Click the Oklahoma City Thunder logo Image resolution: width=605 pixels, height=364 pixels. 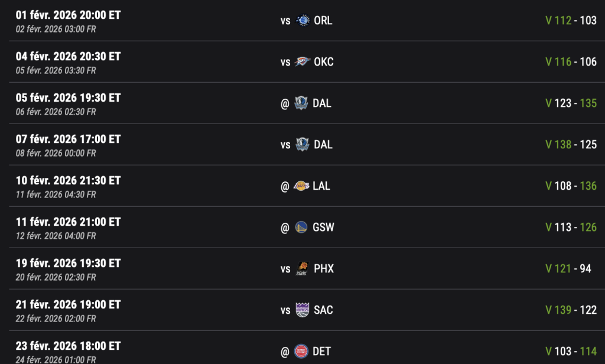click(302, 62)
